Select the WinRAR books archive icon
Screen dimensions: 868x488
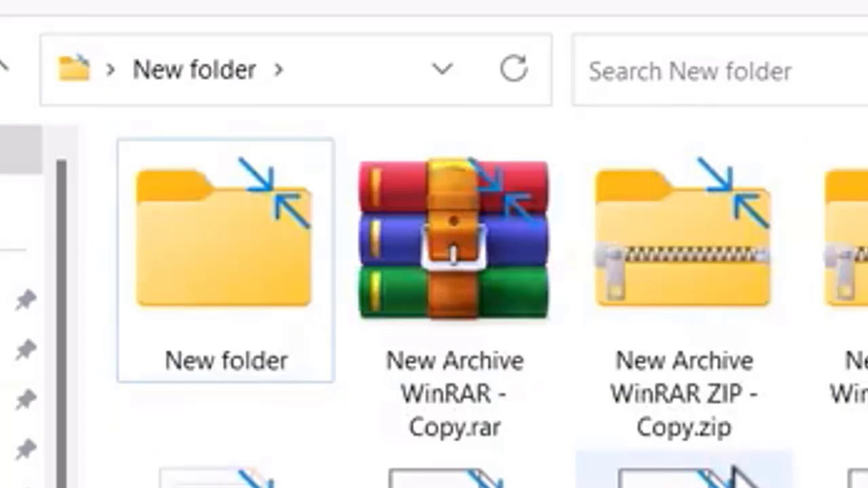[453, 239]
